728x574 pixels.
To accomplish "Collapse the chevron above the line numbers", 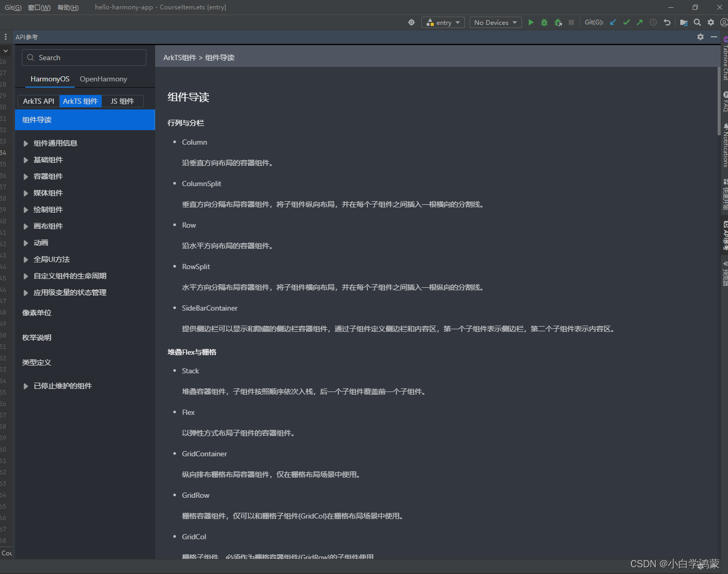I will [6, 51].
